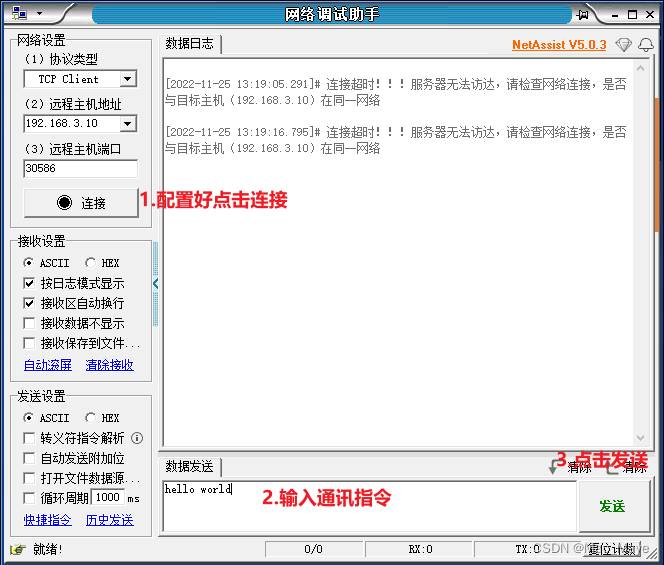The width and height of the screenshot is (664, 565).
Task: Click the scroll down arrow of data log
Action: [640, 438]
